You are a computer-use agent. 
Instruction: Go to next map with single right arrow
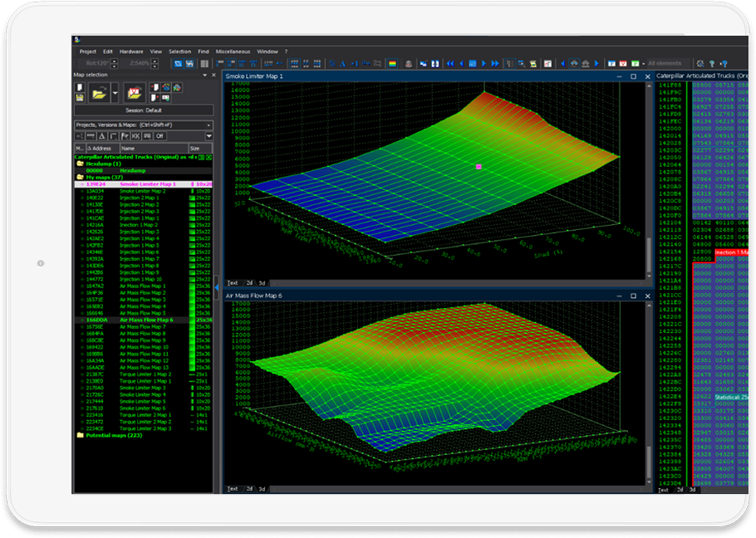[484, 64]
